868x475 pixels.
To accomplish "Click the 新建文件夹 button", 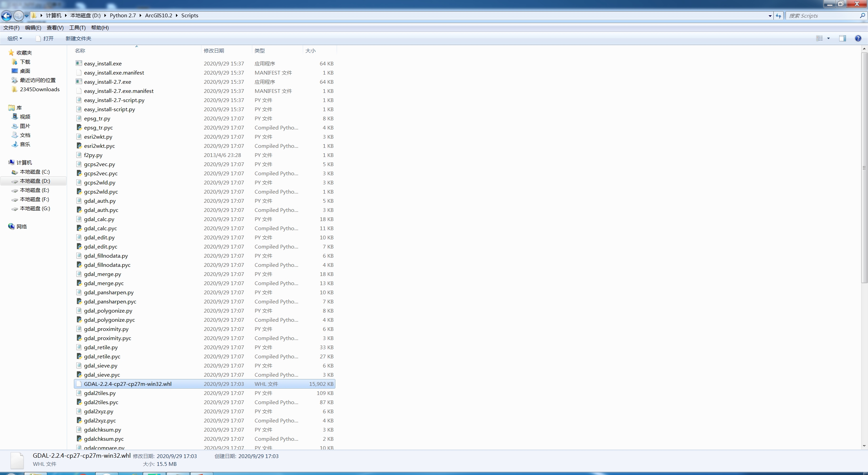I will point(78,38).
